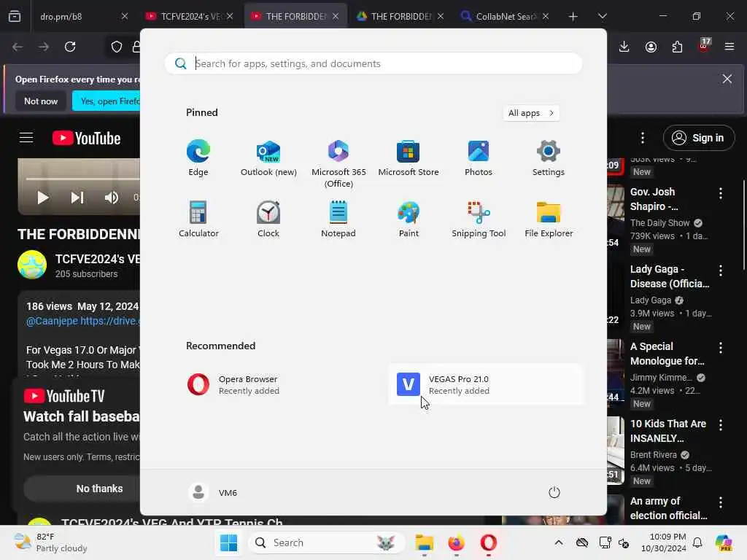Go to YouTube home via logo
The width and height of the screenshot is (747, 560).
(86, 138)
